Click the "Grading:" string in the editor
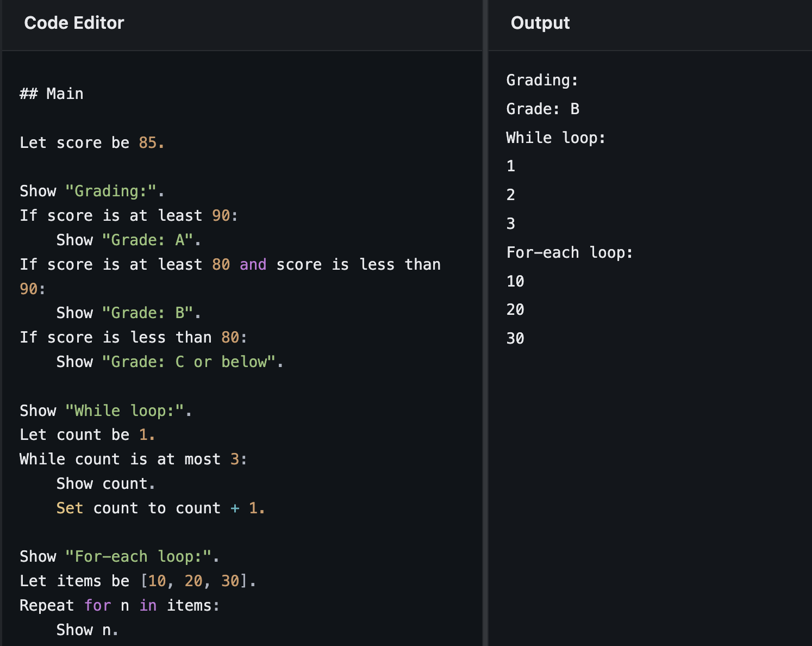Image resolution: width=812 pixels, height=646 pixels. 111,191
